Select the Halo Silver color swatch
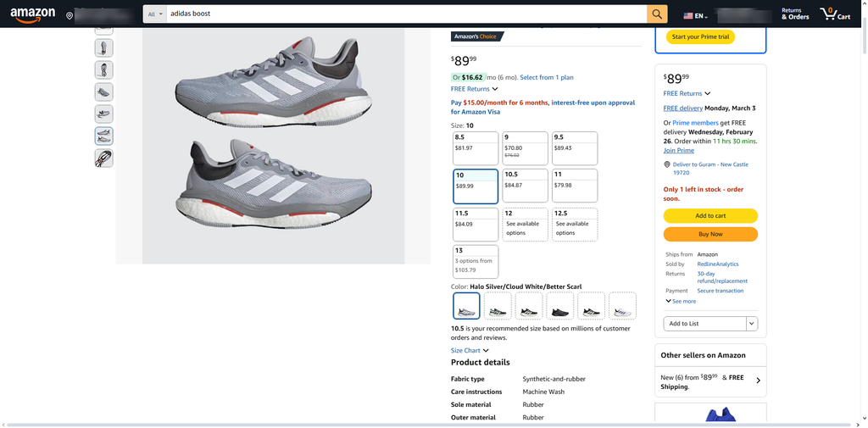Viewport: 868px width, 428px height. click(x=466, y=306)
